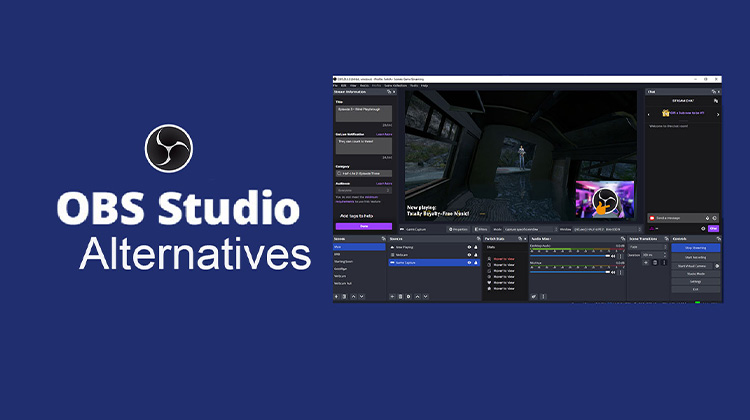Open Audio Mixer advanced properties gear icon
The height and width of the screenshot is (420, 750).
pos(534,297)
